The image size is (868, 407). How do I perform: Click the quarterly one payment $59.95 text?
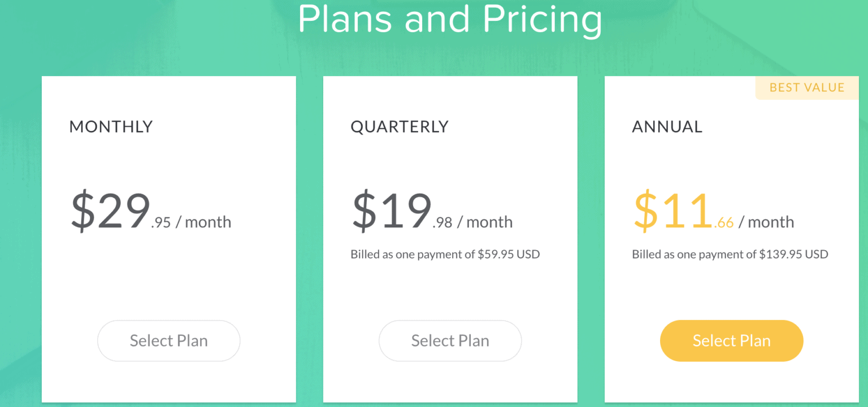pos(445,254)
